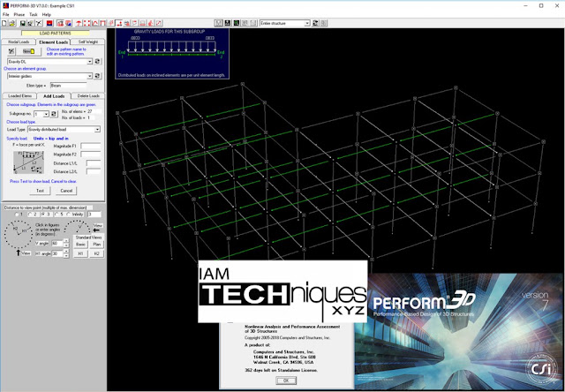Select the Add Loads tab
565x392 pixels.
coord(54,96)
